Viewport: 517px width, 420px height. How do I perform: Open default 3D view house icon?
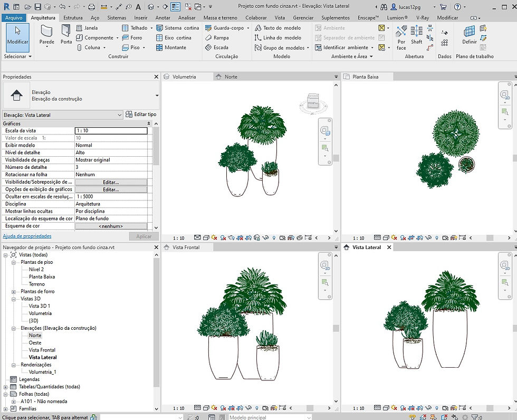(151, 6)
